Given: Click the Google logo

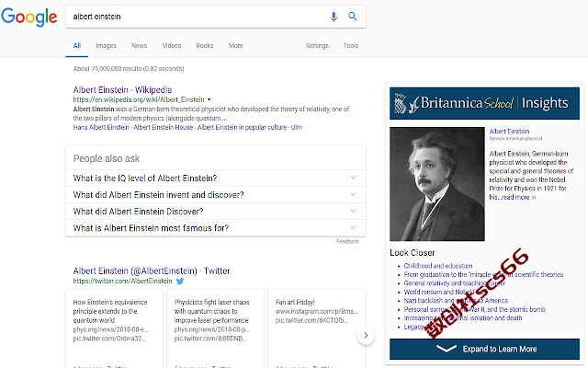Looking at the screenshot, I should 29,17.
